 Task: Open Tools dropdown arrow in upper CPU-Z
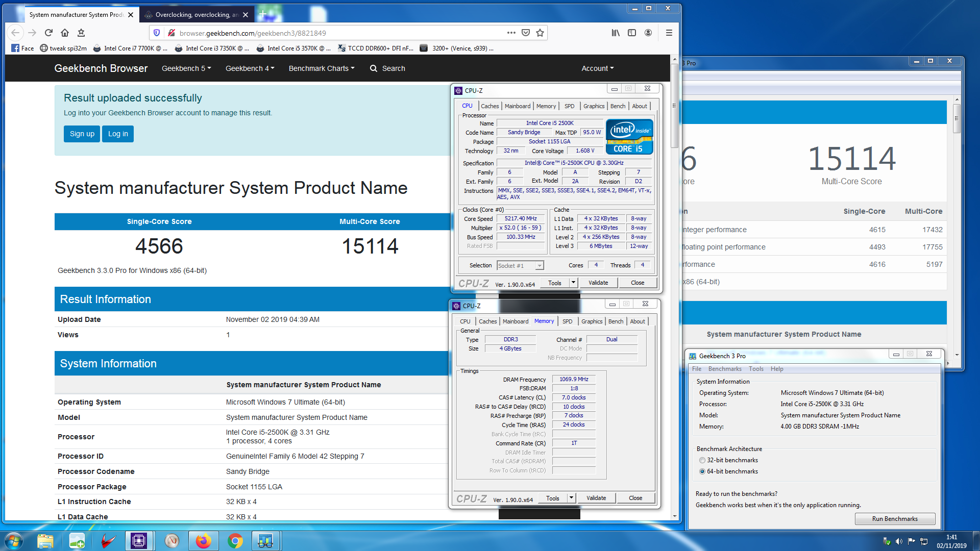pyautogui.click(x=573, y=283)
